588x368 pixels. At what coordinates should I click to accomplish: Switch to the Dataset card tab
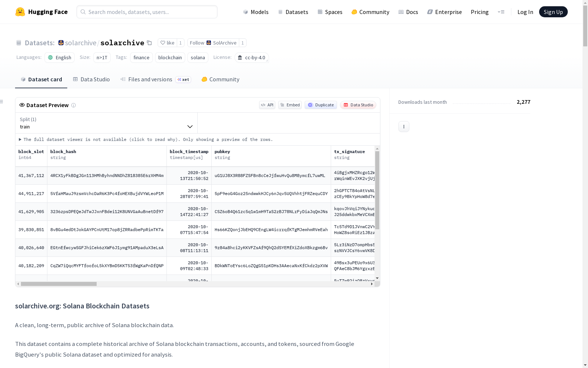pyautogui.click(x=41, y=79)
